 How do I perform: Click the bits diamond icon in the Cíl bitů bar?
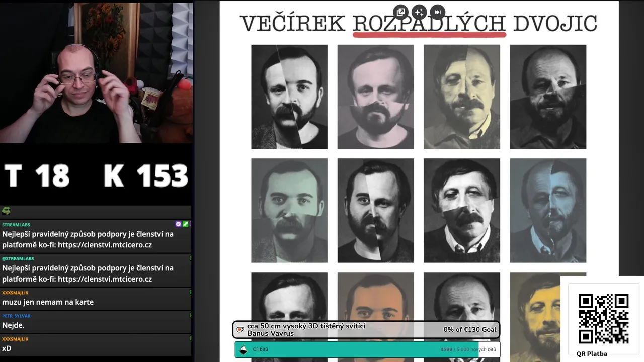tap(244, 349)
